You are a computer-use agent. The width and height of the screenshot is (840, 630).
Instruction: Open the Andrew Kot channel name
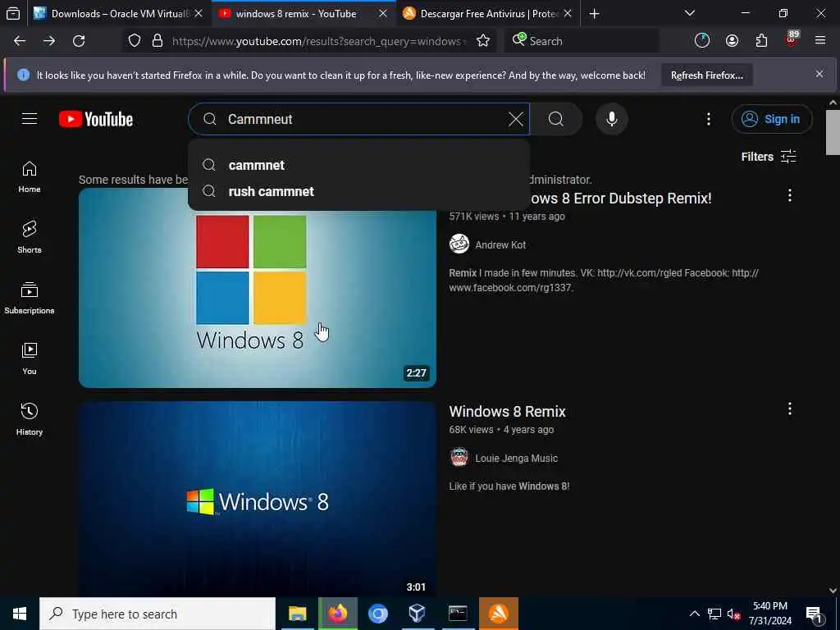pos(500,244)
